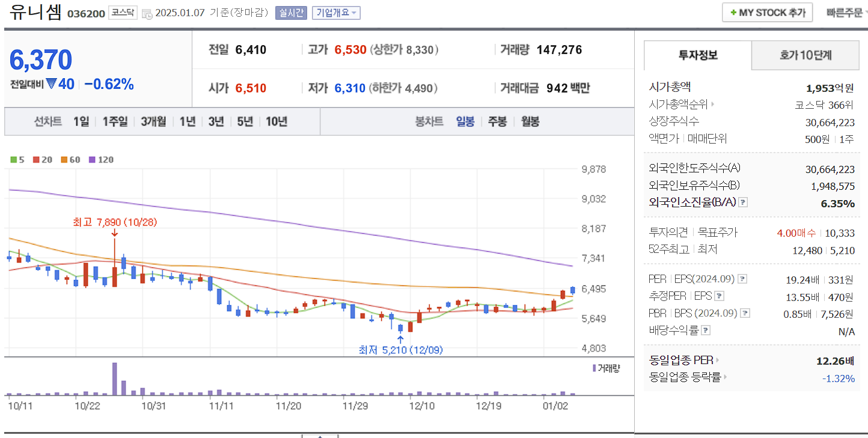This screenshot has width=868, height=438.
Task: Open the help icon for PBR BPS(2024.09)
Action: click(x=745, y=312)
